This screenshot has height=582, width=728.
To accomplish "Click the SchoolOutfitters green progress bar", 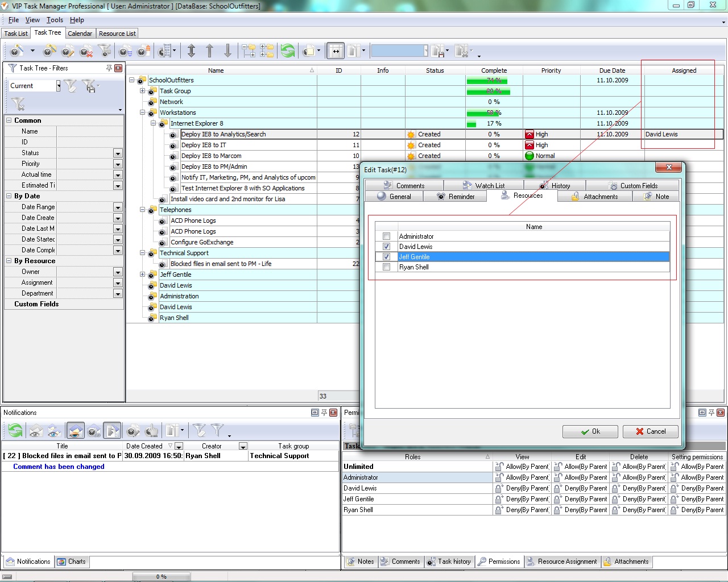I will 487,81.
